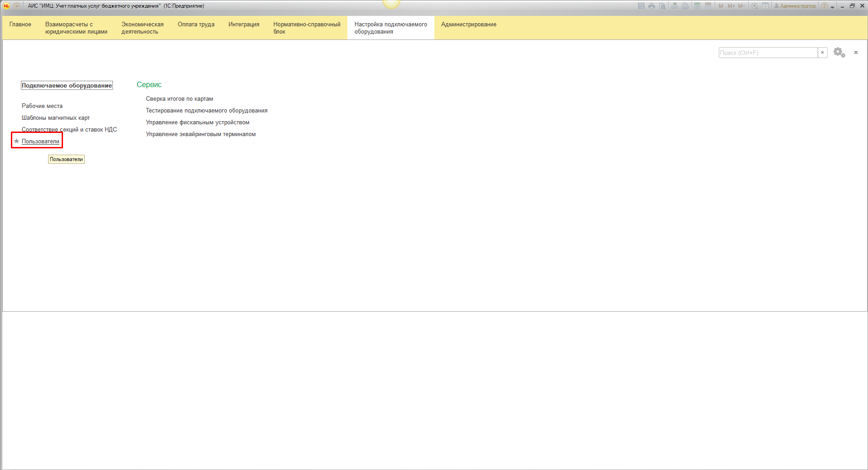Switch to the Администрирование section
This screenshot has height=470, width=868.
click(x=468, y=24)
